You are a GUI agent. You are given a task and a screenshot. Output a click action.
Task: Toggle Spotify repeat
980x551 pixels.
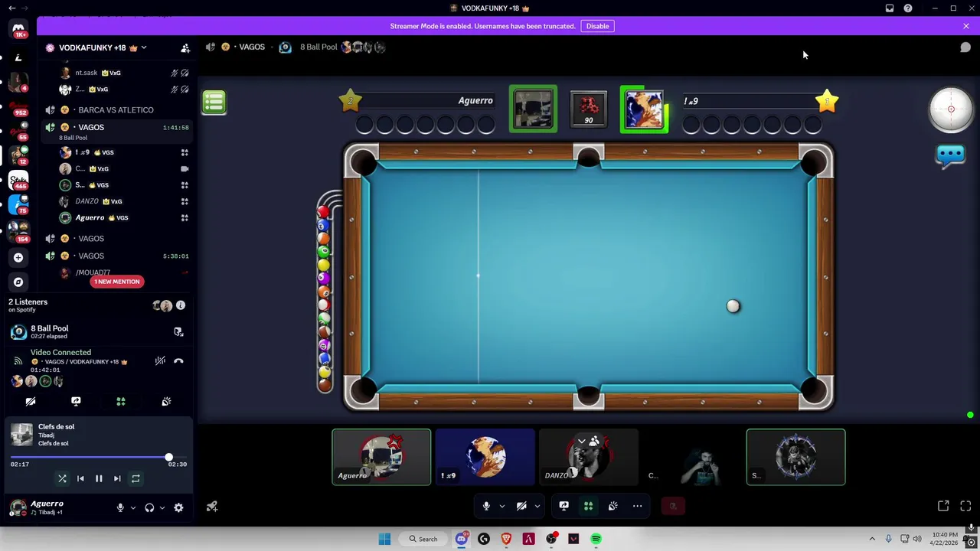coord(136,478)
